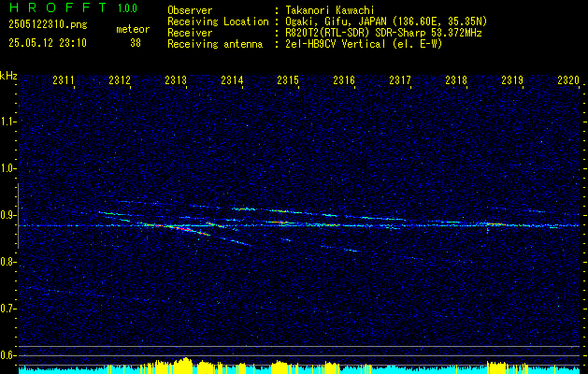Click the R820T2(RTL-SDR) SDR-Sharp 53.372MHz text
The width and height of the screenshot is (588, 374).
[383, 34]
